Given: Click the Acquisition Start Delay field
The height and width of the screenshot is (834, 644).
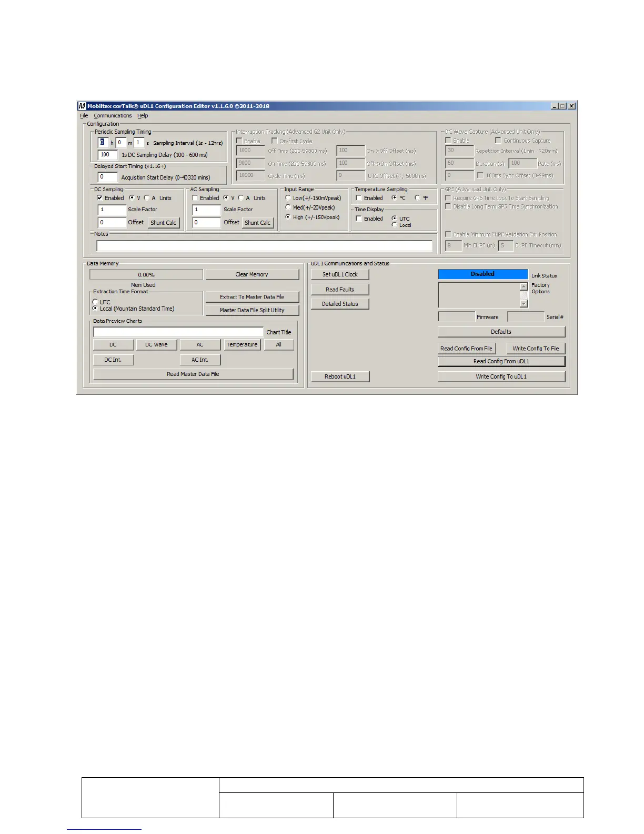Looking at the screenshot, I should coord(108,177).
